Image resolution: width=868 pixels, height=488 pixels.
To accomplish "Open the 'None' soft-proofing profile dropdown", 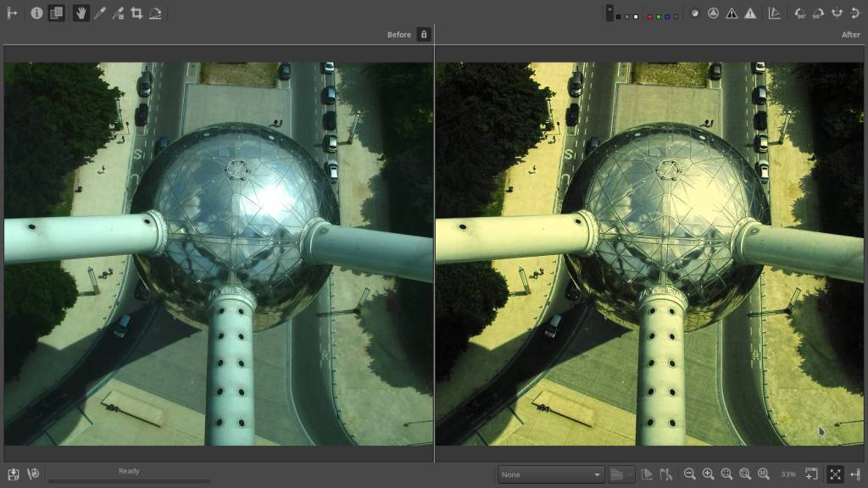I will pyautogui.click(x=551, y=474).
